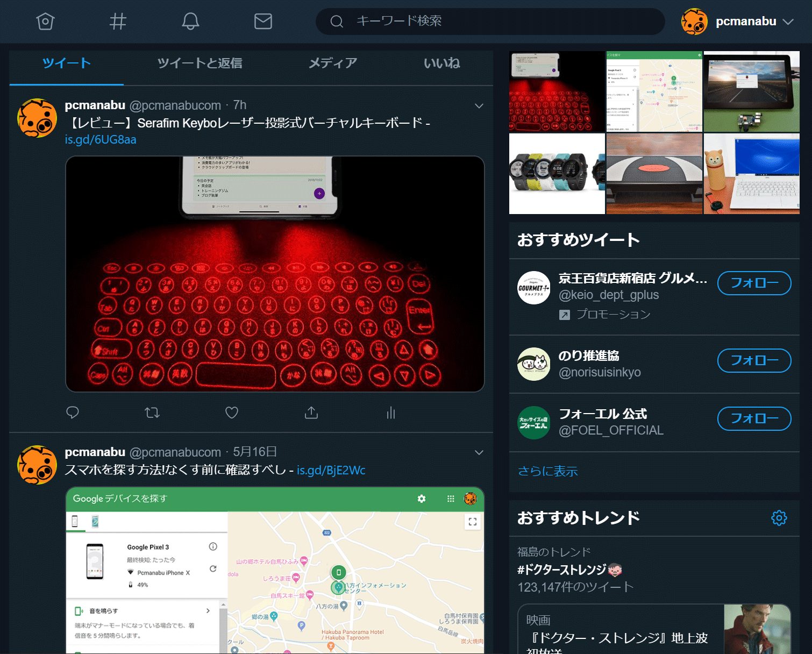Click the @norisuisinkyo handle
The height and width of the screenshot is (654, 812).
600,373
